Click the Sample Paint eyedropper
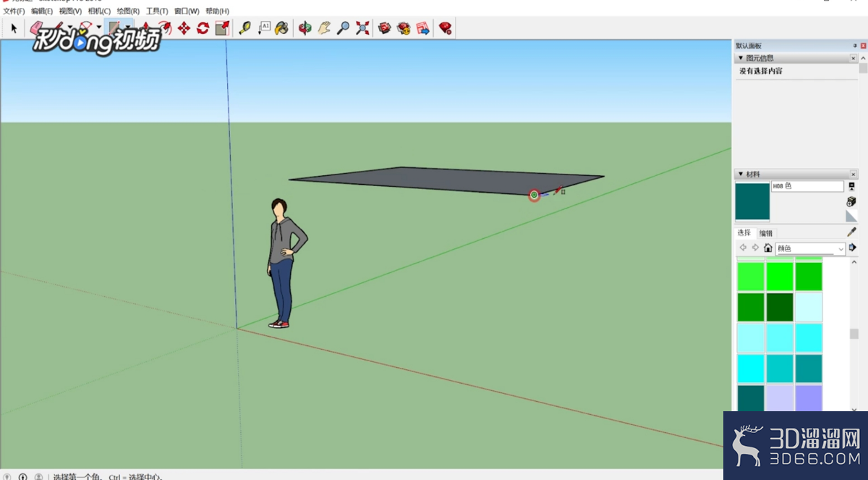The width and height of the screenshot is (868, 480). (x=852, y=232)
